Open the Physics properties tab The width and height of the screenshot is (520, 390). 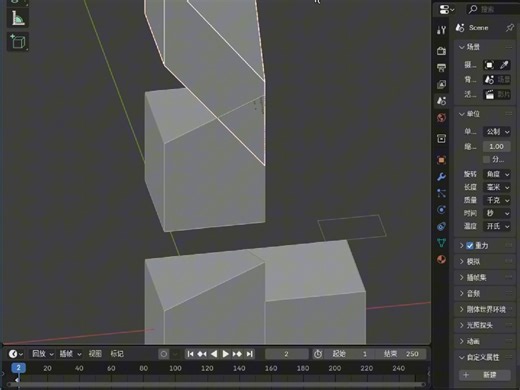(x=441, y=210)
